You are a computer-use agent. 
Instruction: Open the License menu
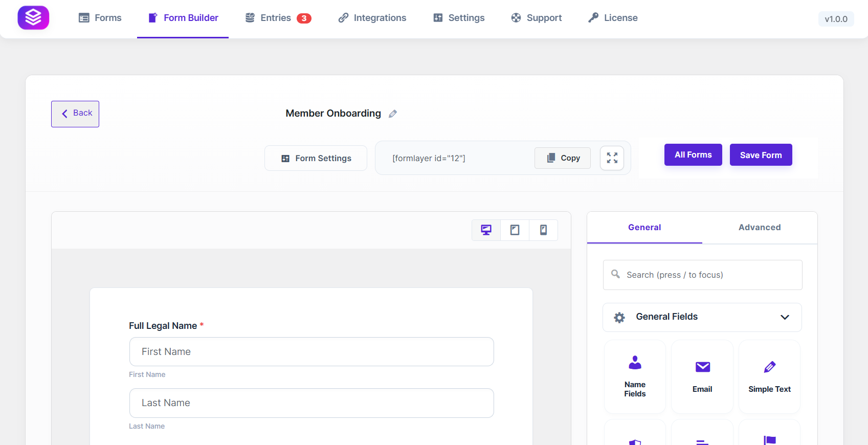pos(613,18)
